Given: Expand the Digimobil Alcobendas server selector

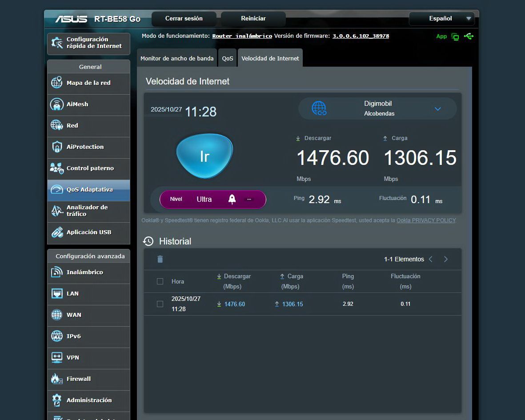Looking at the screenshot, I should [377, 108].
